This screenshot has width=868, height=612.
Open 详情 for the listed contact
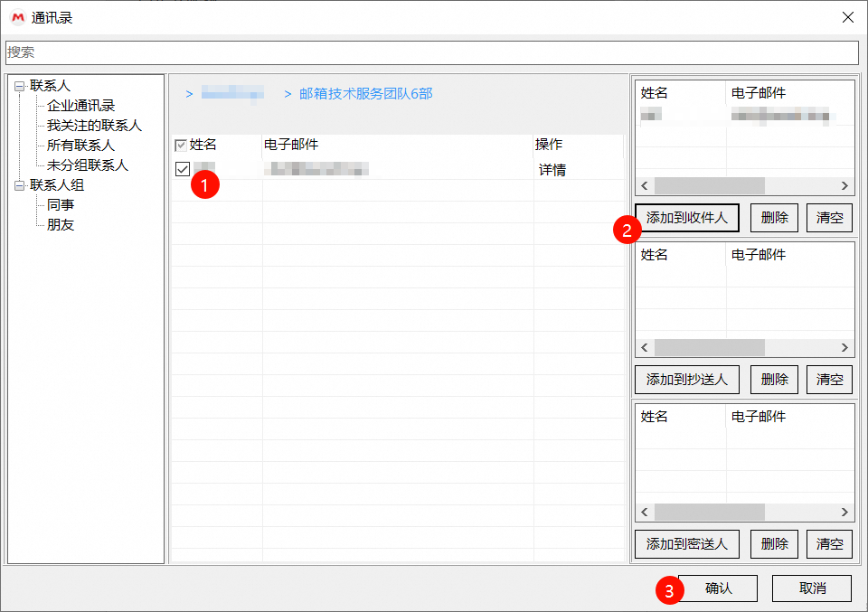point(552,170)
